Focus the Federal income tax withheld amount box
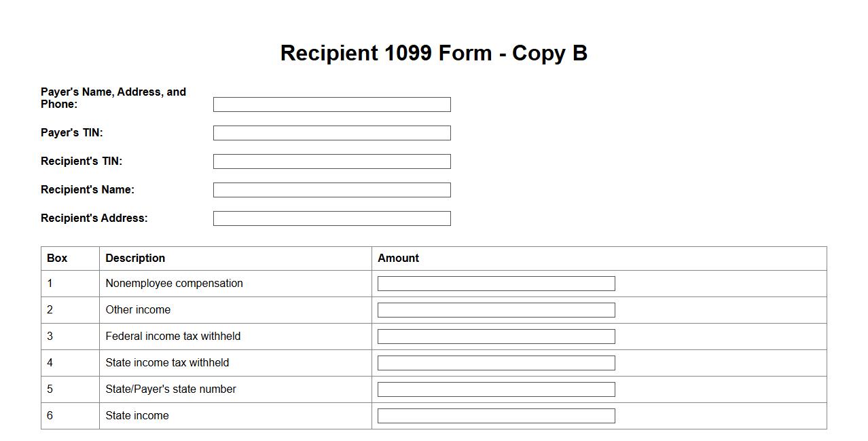Viewport: 868px width, 441px height. tap(496, 337)
